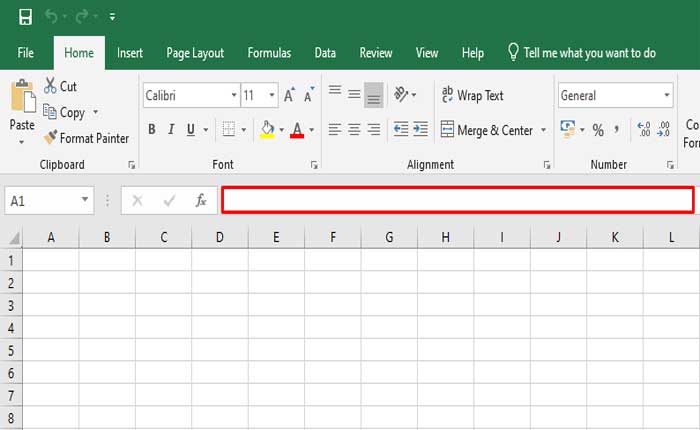
Task: Select the Center horizontal alignment icon
Action: point(354,129)
